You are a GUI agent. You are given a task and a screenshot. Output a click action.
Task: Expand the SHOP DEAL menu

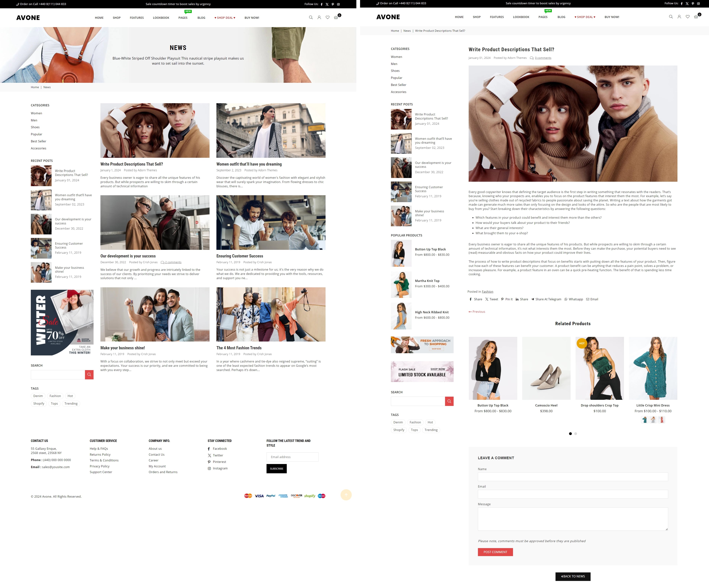pos(225,18)
